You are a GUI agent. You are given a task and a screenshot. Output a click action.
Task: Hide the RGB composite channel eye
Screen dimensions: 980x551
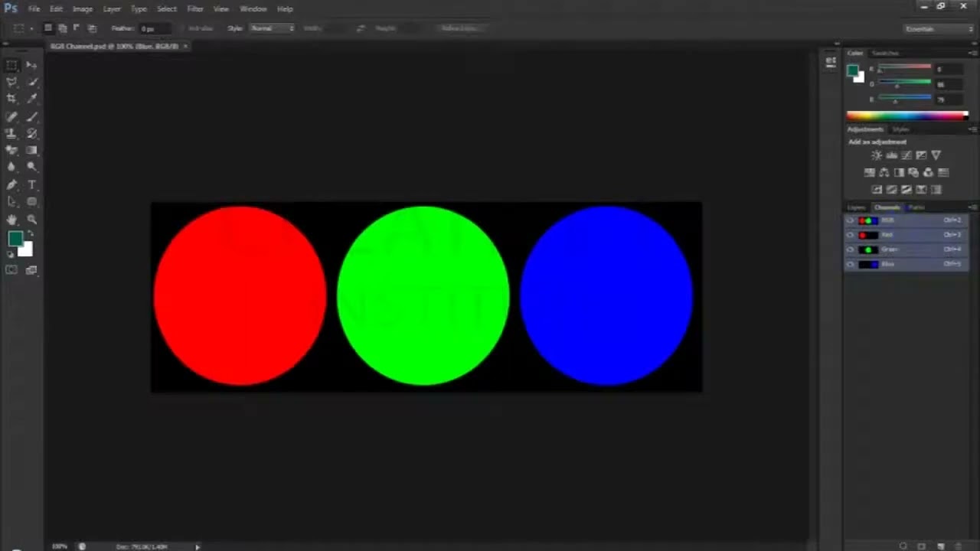tap(851, 220)
